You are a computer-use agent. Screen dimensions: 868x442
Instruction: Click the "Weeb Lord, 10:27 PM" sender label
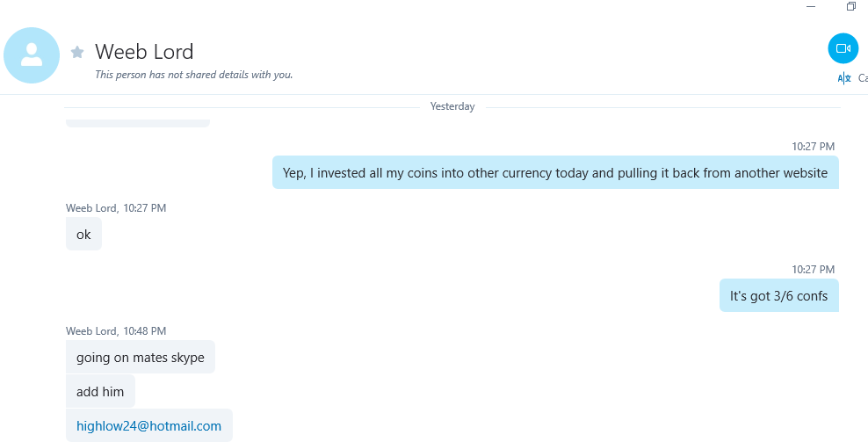click(116, 207)
